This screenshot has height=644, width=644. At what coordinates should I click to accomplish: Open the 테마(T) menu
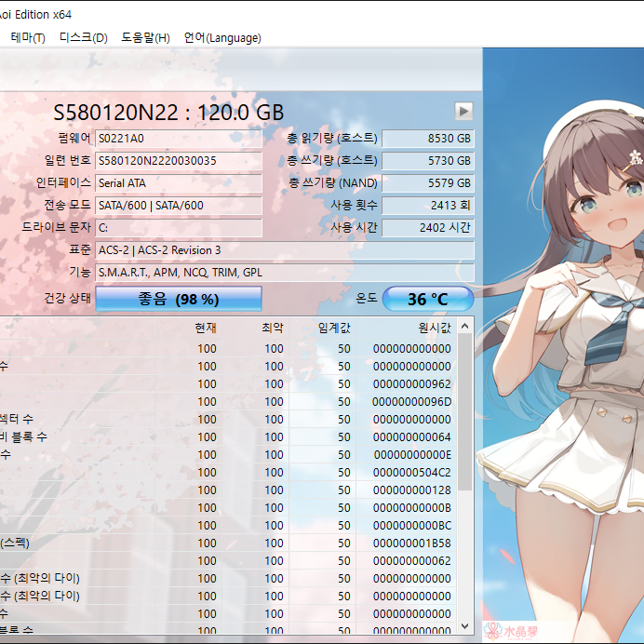pos(28,38)
